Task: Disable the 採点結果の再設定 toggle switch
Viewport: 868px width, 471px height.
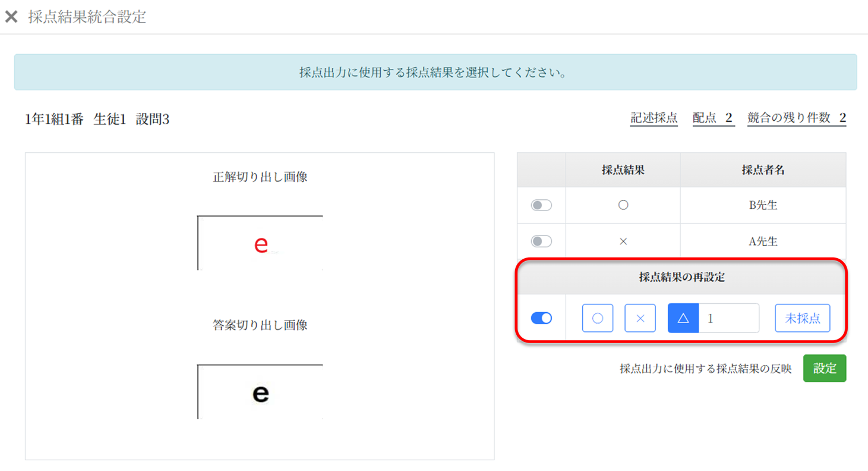Action: click(541, 318)
